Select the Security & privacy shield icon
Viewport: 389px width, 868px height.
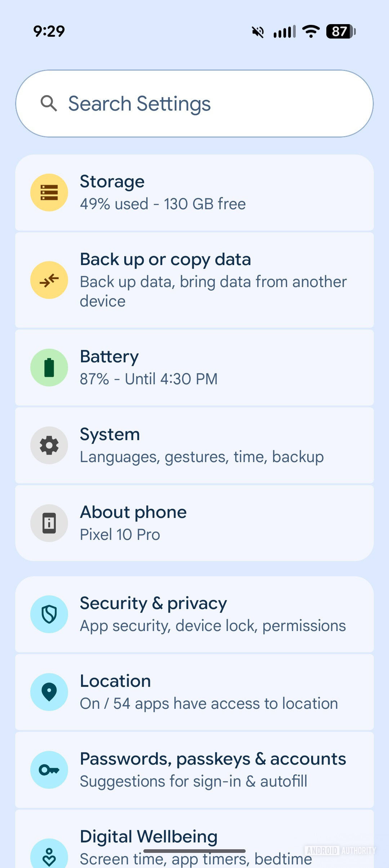click(x=49, y=614)
